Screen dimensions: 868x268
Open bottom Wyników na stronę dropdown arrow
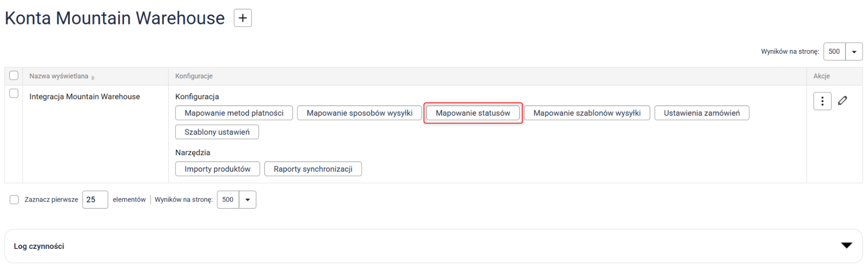pyautogui.click(x=248, y=200)
